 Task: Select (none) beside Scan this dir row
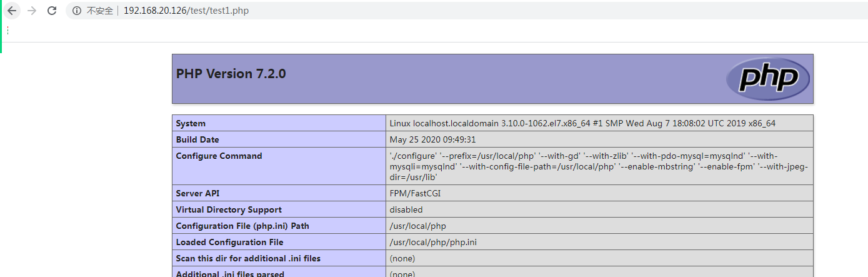click(x=402, y=258)
